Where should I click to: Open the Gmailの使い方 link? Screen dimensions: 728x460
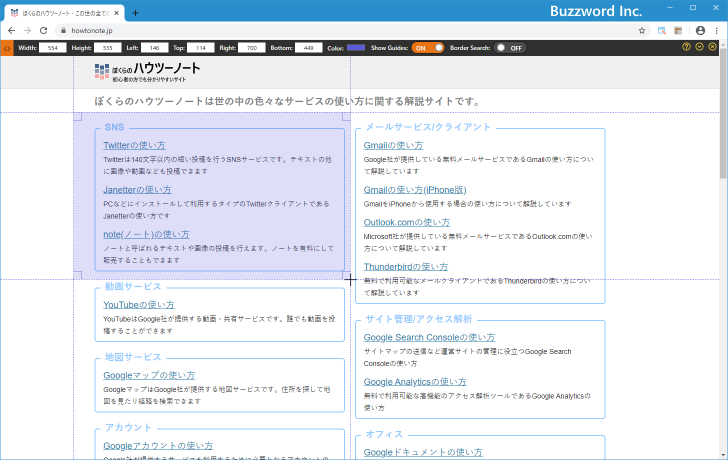coord(393,145)
